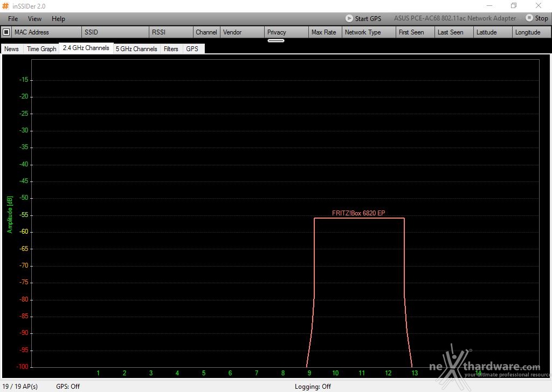Click channel 6 on the x-axis
The image size is (552, 392).
pyautogui.click(x=230, y=373)
